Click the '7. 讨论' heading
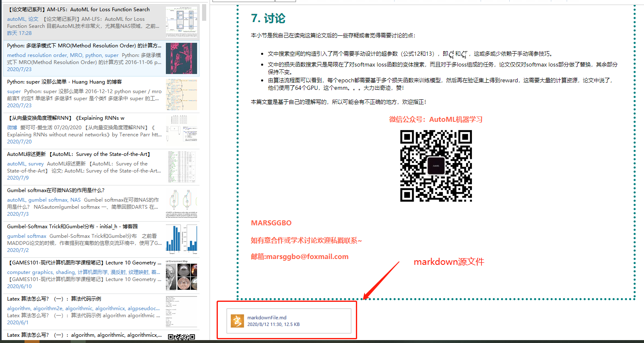This screenshot has height=343, width=644. [268, 18]
